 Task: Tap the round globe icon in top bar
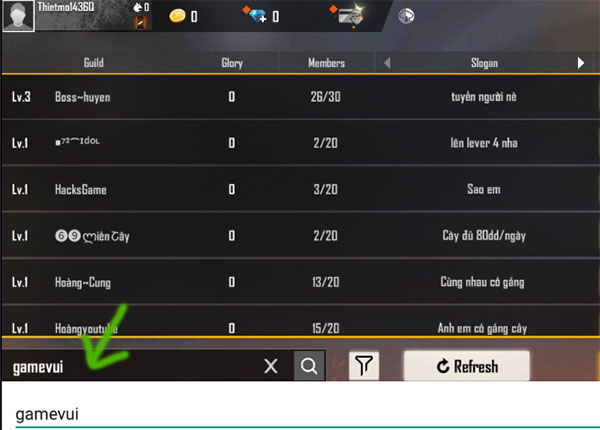pyautogui.click(x=406, y=16)
